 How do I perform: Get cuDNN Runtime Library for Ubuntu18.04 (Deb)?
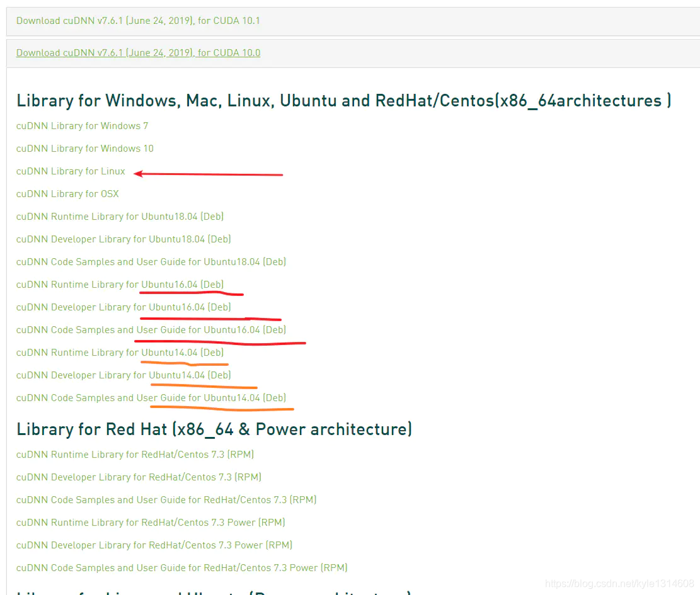(x=120, y=217)
